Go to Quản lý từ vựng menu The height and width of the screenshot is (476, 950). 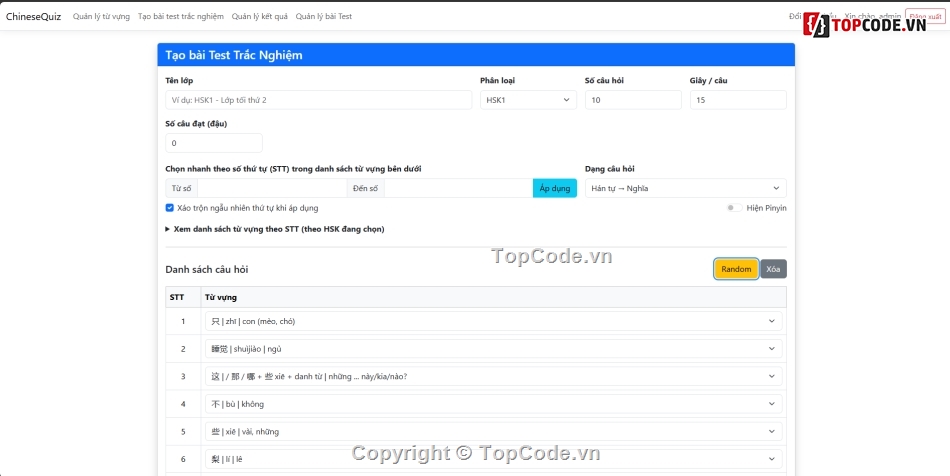pyautogui.click(x=101, y=16)
